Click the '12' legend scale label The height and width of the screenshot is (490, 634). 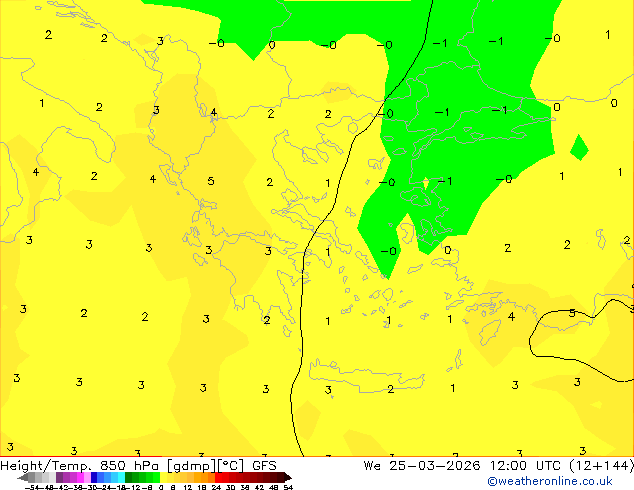[x=188, y=487]
